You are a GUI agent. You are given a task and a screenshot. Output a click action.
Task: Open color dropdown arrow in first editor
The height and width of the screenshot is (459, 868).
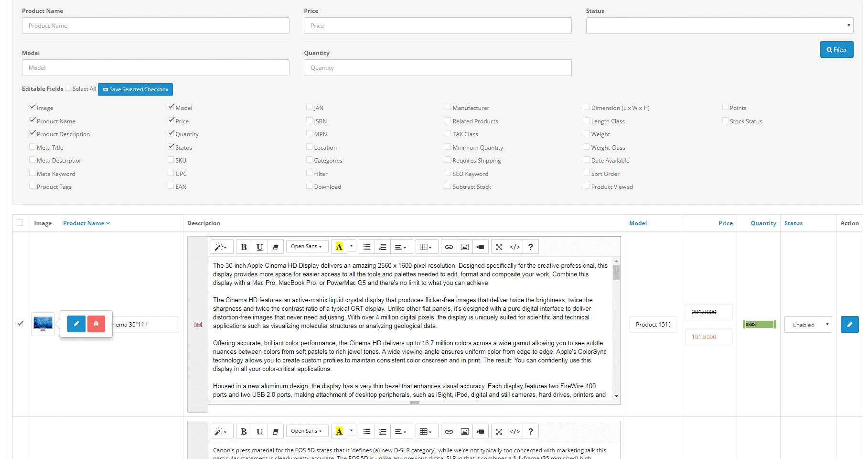[352, 246]
